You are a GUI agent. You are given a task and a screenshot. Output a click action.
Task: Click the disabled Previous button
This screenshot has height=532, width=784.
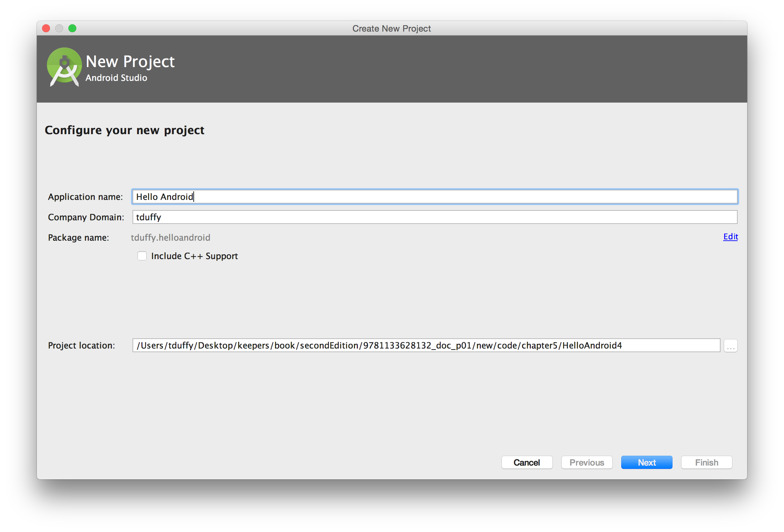[587, 462]
